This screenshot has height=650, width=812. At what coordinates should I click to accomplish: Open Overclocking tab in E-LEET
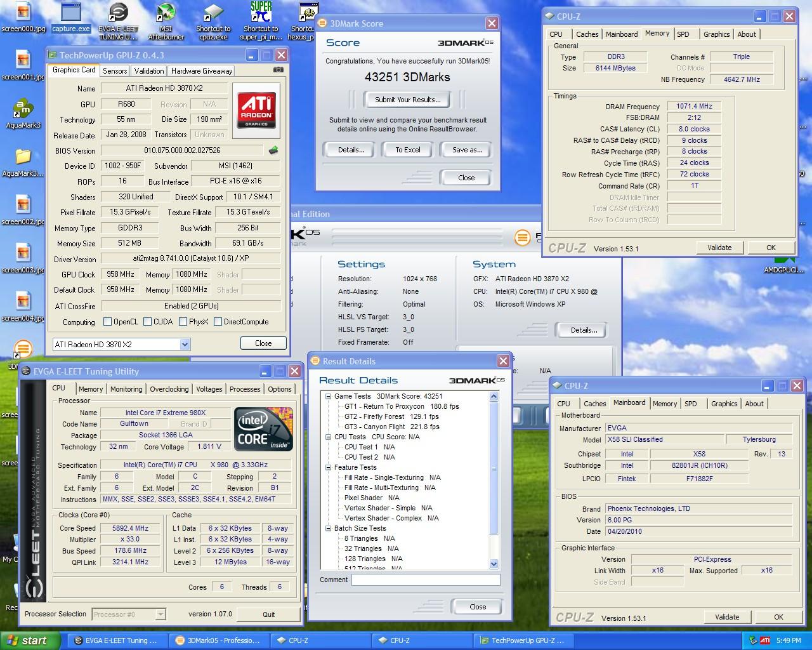pos(169,389)
